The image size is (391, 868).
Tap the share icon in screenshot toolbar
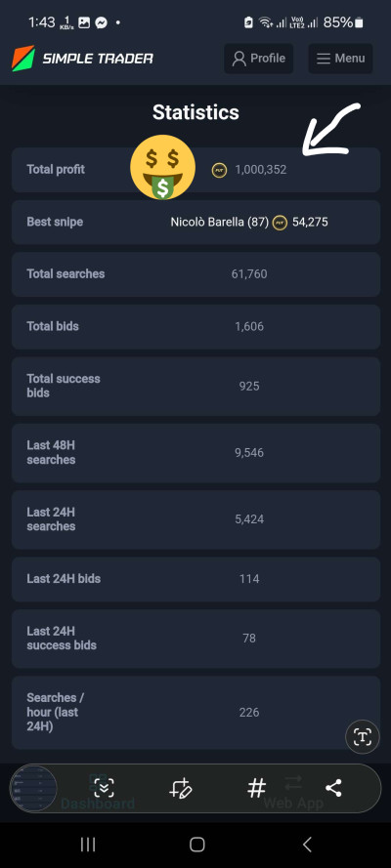[333, 788]
